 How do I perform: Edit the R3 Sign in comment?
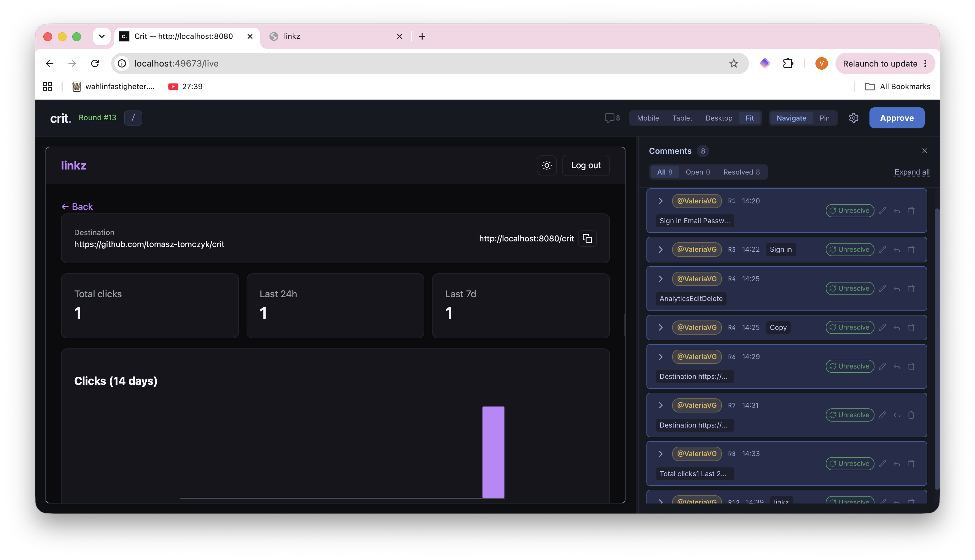click(x=882, y=250)
